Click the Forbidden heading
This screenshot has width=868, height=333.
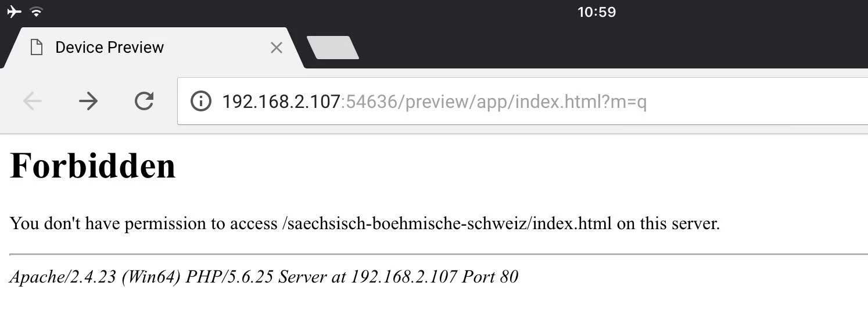pos(93,165)
